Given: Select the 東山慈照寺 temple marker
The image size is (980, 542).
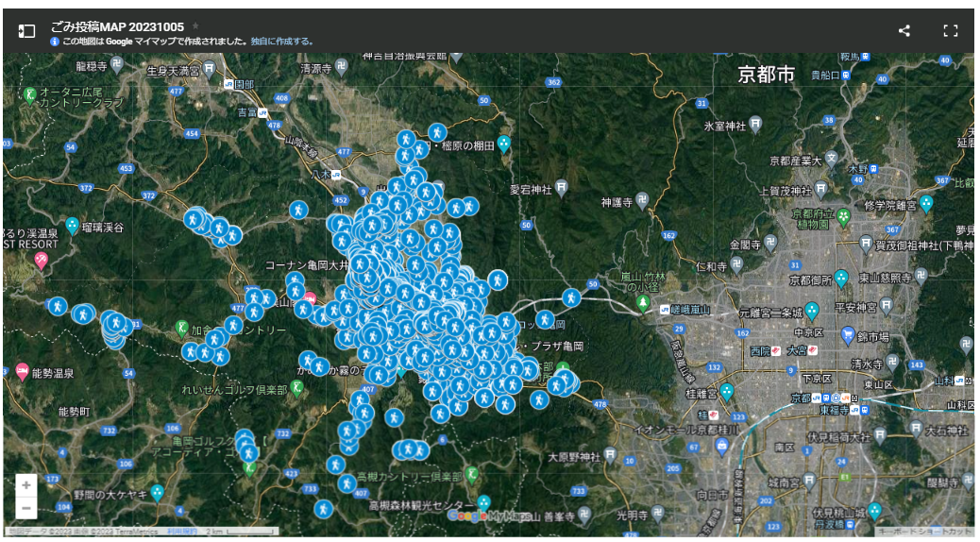Looking at the screenshot, I should pyautogui.click(x=921, y=275).
